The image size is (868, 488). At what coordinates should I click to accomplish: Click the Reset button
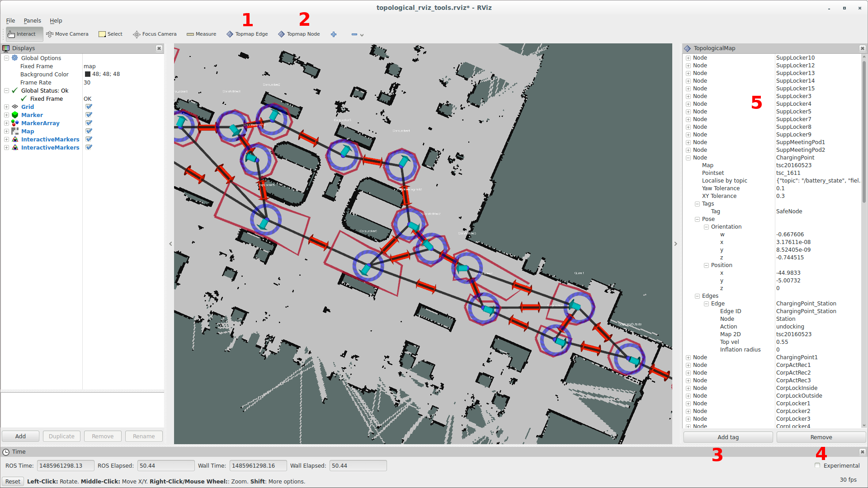point(13,481)
